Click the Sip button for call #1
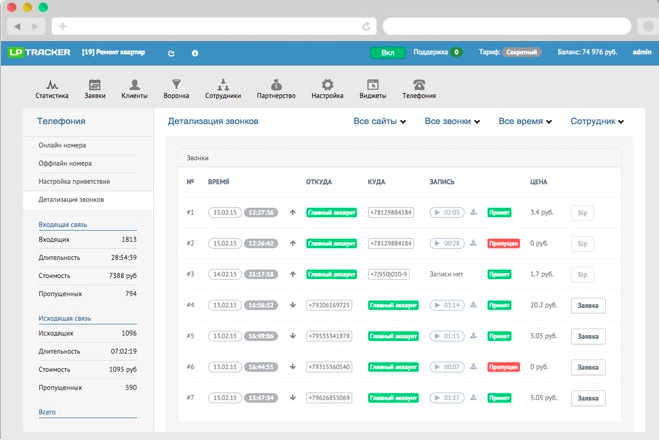The width and height of the screenshot is (659, 440). pyautogui.click(x=581, y=213)
